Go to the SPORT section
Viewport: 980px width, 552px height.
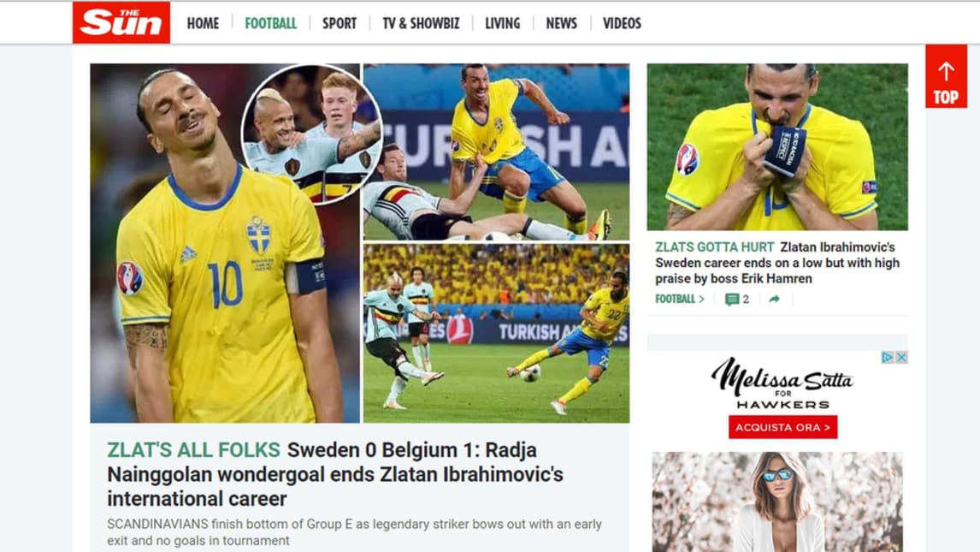click(x=339, y=24)
